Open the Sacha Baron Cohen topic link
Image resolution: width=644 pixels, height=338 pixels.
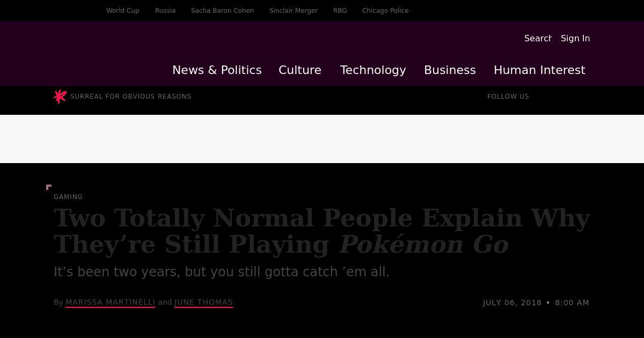coord(222,11)
